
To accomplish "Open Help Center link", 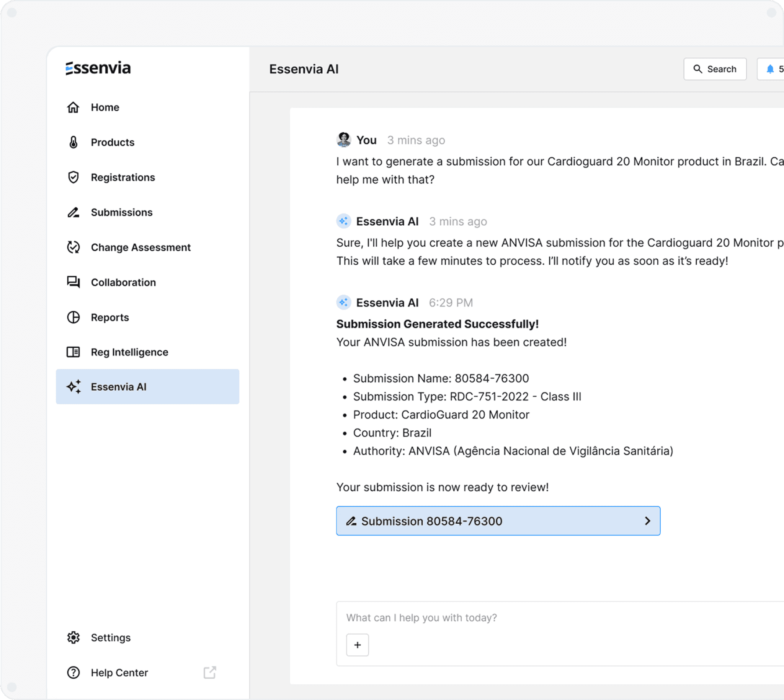I will pos(119,673).
